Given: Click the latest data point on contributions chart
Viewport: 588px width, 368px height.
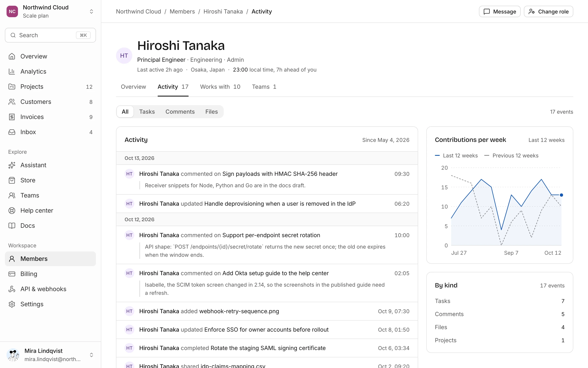Looking at the screenshot, I should point(561,195).
